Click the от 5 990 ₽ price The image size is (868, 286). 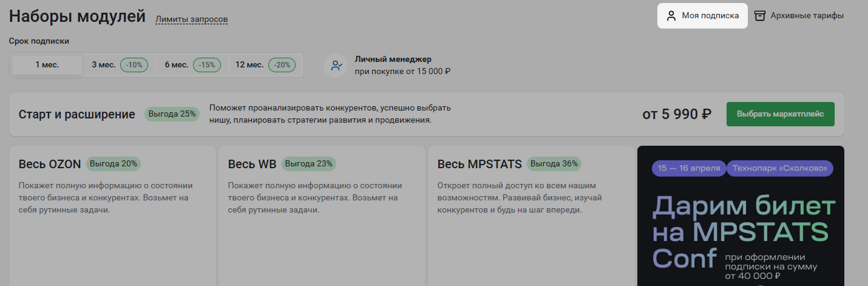pos(677,114)
